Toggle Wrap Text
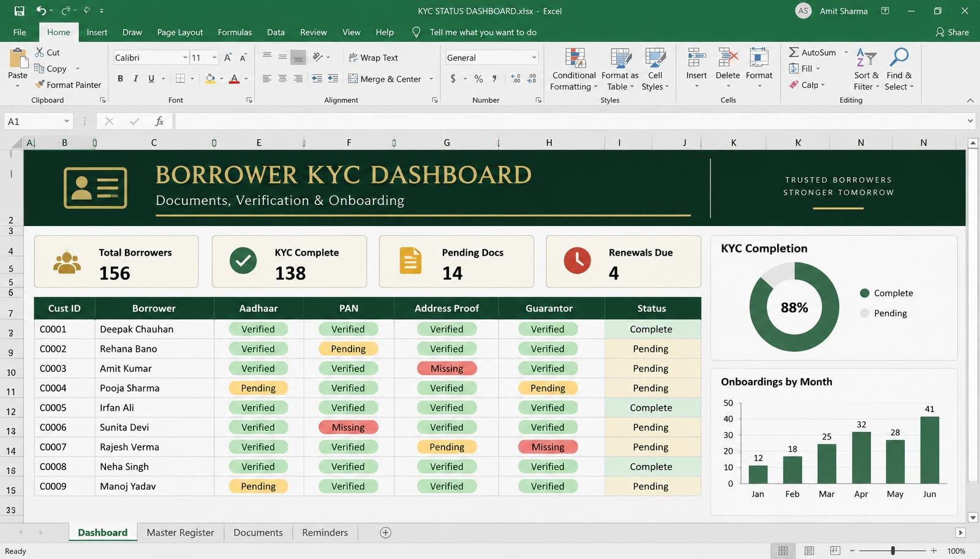 tap(373, 58)
